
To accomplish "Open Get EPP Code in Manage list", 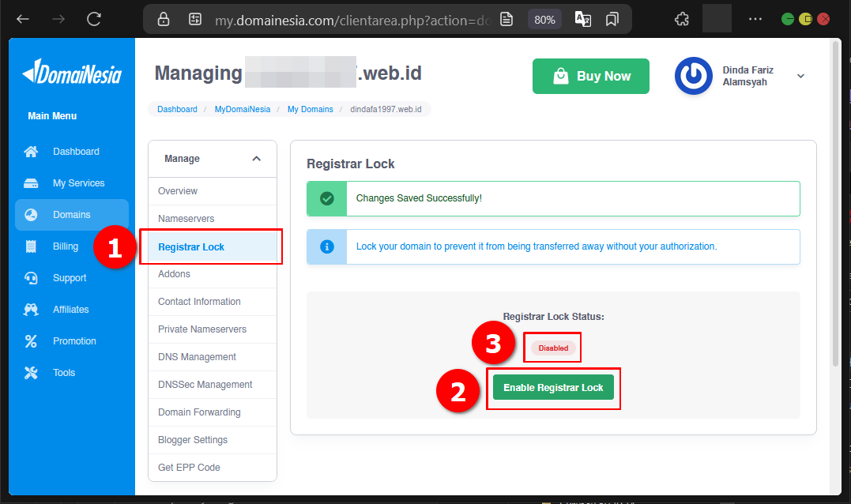I will [213, 468].
